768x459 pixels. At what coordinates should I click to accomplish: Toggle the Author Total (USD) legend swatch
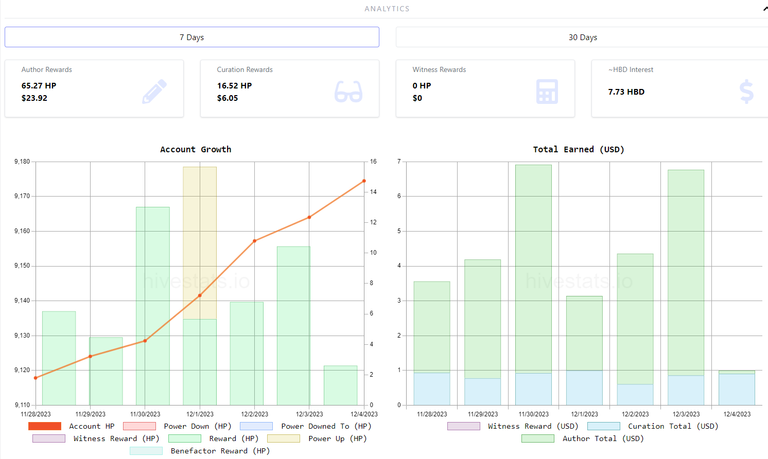538,438
